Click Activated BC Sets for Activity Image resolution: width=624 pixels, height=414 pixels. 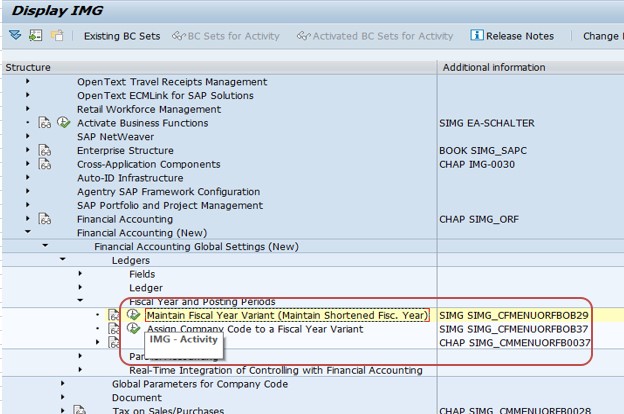375,36
